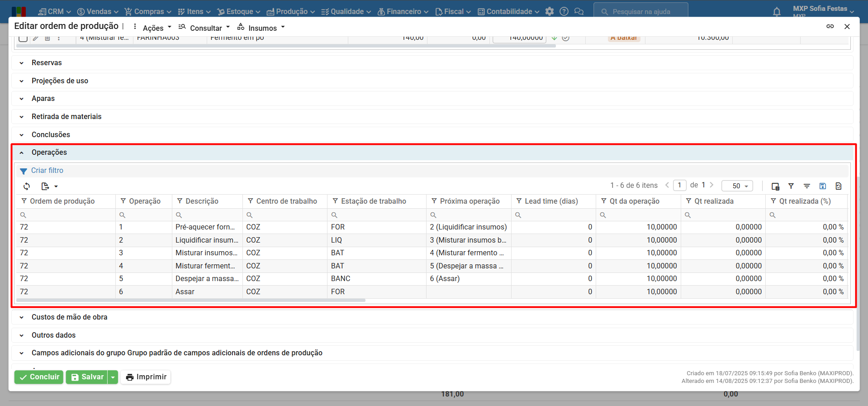868x406 pixels.
Task: Filter the Centro de trabalho column
Action: point(250,201)
